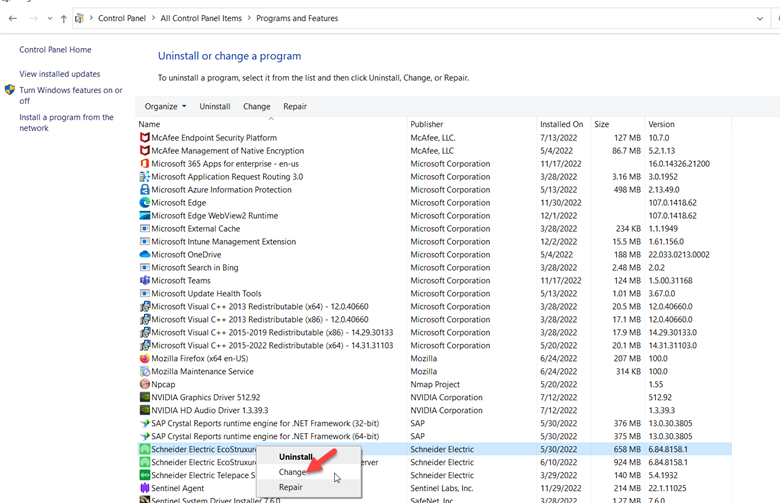Click the SAP Crystal Reports 32-bit icon
Screen dimensions: 780x503
[x=144, y=423]
